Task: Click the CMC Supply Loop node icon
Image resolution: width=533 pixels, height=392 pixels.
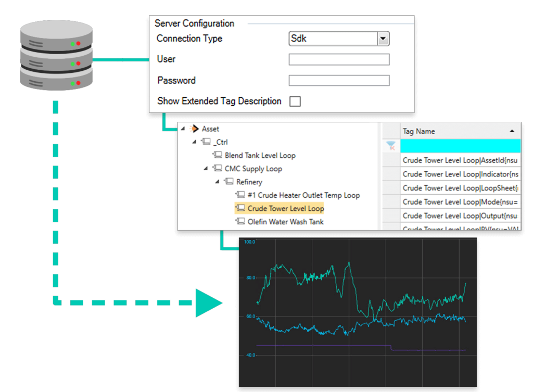Action: coord(217,169)
